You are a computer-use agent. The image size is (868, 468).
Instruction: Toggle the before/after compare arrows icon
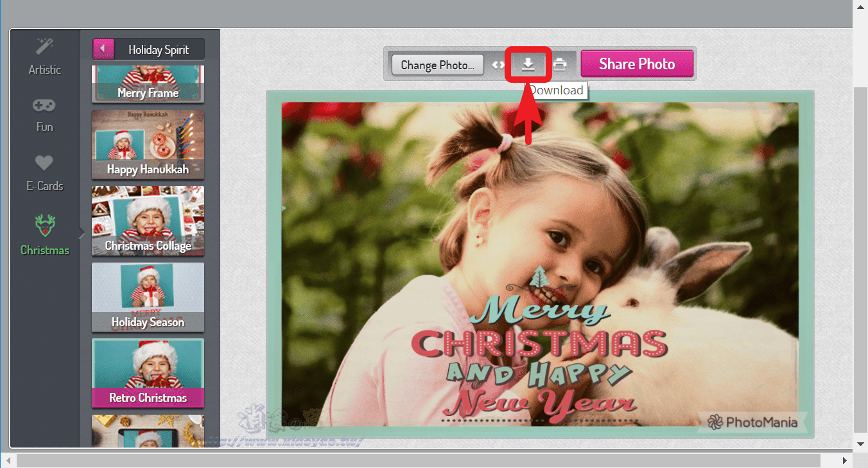coord(498,65)
